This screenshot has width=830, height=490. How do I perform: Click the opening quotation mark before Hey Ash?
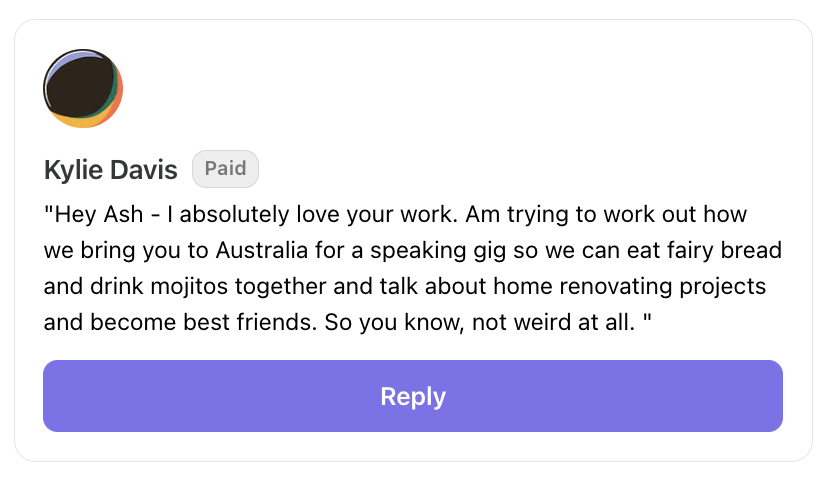[48, 214]
